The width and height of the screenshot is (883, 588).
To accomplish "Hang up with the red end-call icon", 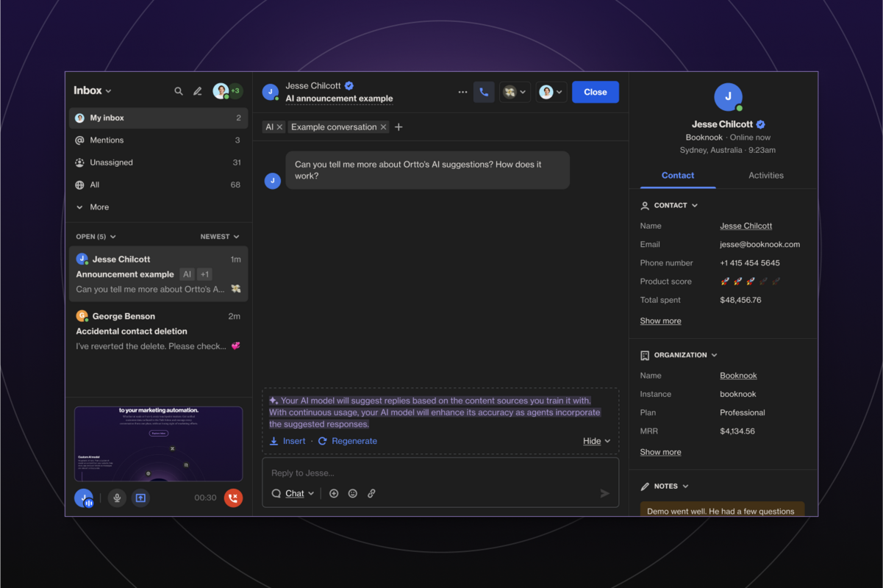I will pyautogui.click(x=233, y=498).
